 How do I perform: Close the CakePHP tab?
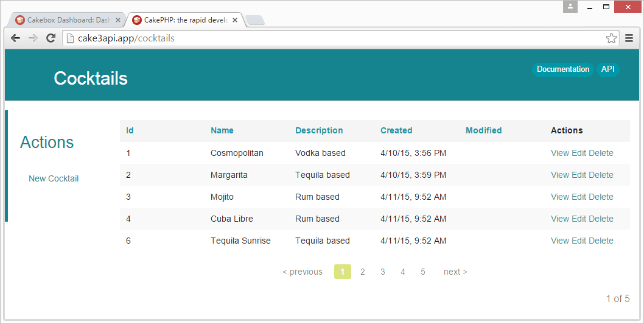(x=235, y=20)
